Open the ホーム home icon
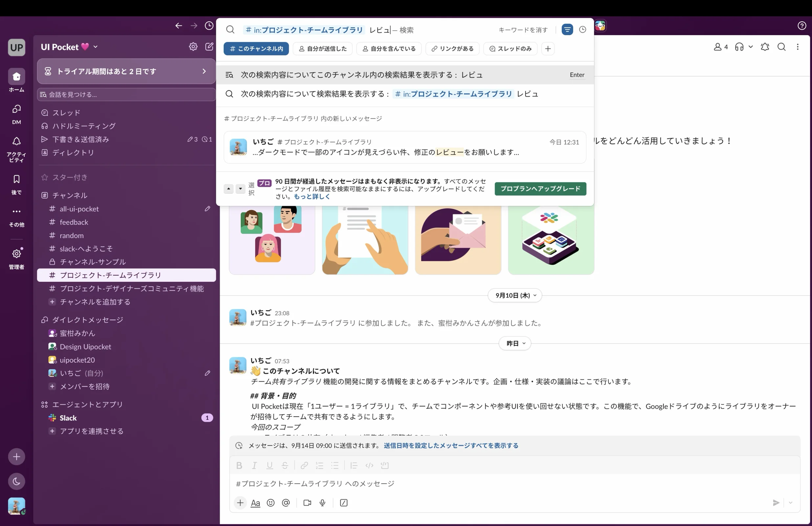Screen dimensions: 812x526 click(16, 77)
